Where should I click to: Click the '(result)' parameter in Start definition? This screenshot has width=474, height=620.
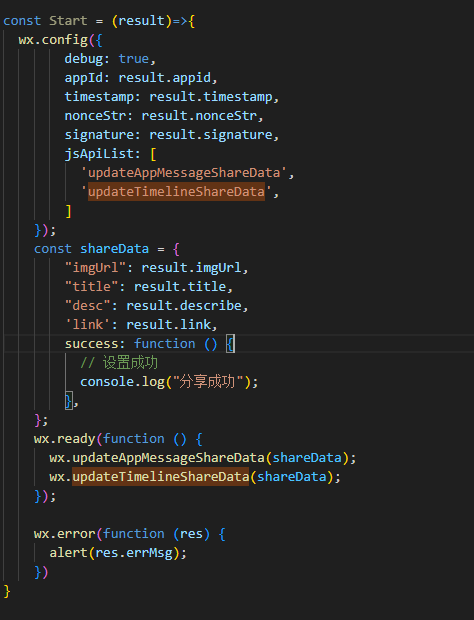(142, 21)
